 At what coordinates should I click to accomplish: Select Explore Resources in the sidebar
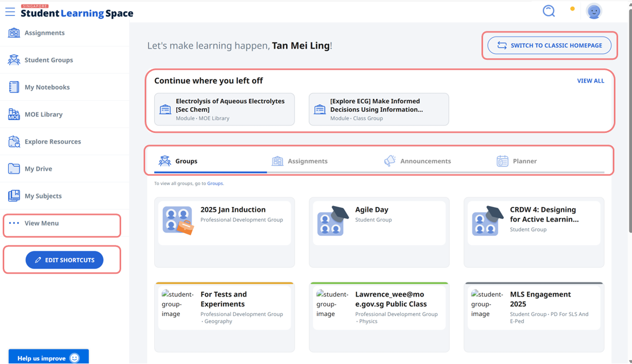coord(52,142)
